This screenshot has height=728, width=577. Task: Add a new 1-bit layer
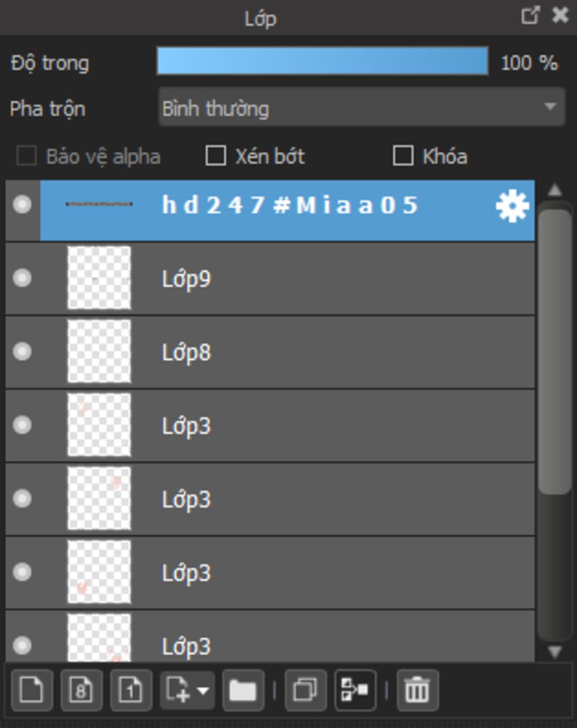pos(131,690)
